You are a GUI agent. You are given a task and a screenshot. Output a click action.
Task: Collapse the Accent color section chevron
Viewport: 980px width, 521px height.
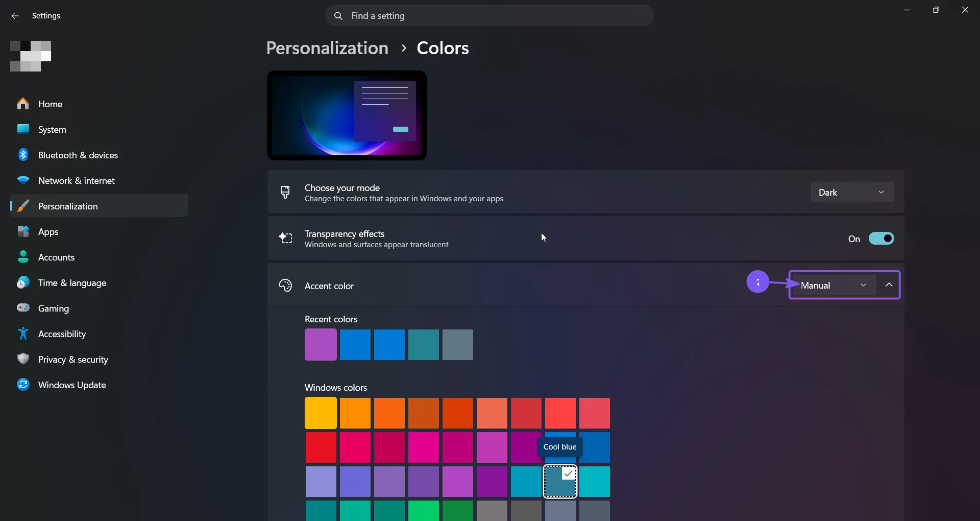[x=889, y=285]
